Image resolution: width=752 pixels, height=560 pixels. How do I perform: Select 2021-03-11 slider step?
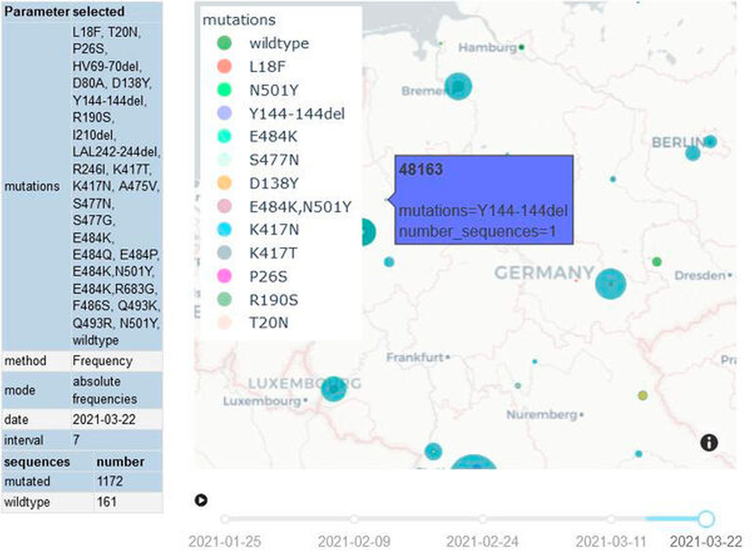[611, 519]
